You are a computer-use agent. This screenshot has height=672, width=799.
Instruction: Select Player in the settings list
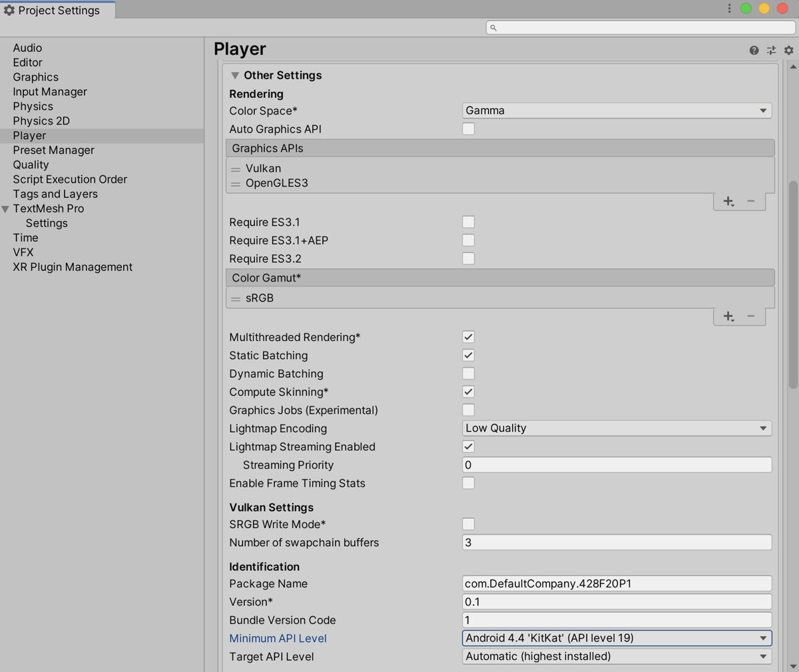(x=102, y=136)
